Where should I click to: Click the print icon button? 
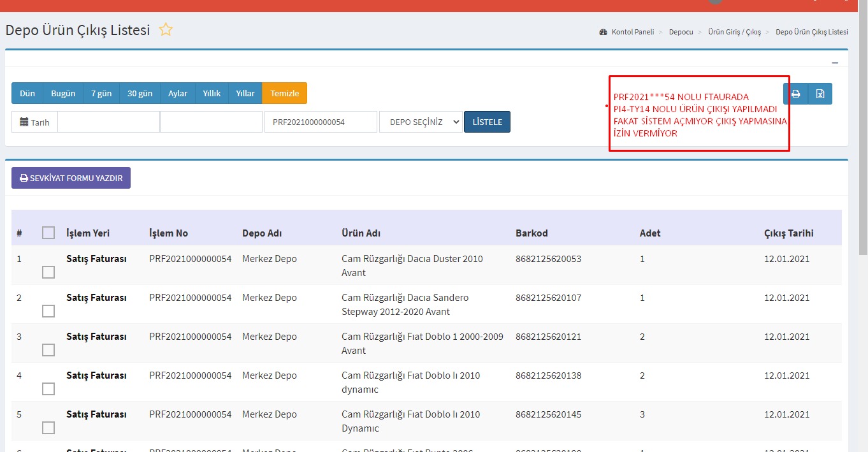795,94
